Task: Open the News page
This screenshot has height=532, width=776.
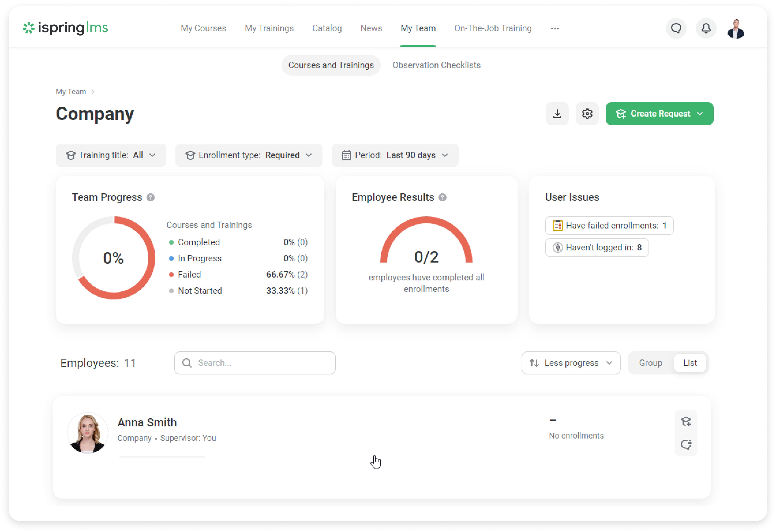Action: point(371,28)
